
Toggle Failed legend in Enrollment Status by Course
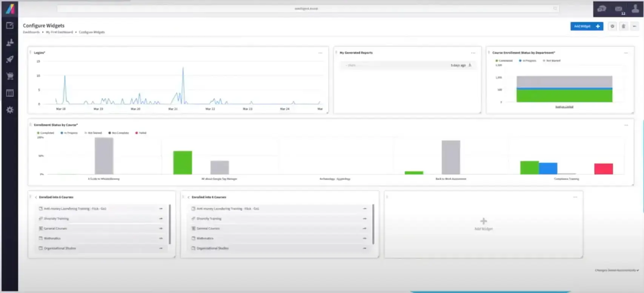pyautogui.click(x=141, y=133)
